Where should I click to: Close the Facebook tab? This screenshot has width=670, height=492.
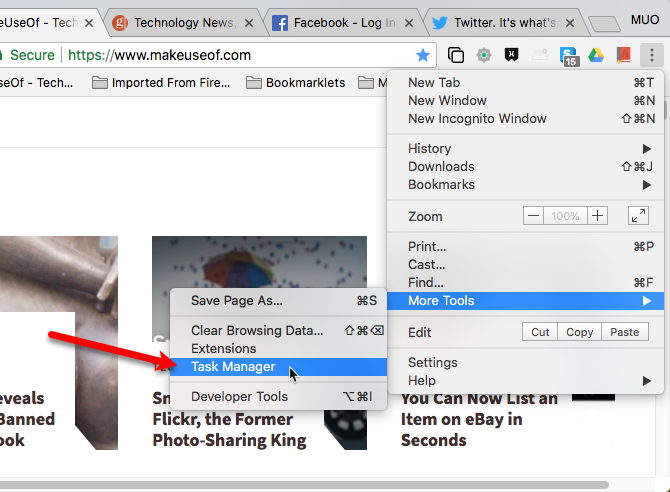coord(409,23)
